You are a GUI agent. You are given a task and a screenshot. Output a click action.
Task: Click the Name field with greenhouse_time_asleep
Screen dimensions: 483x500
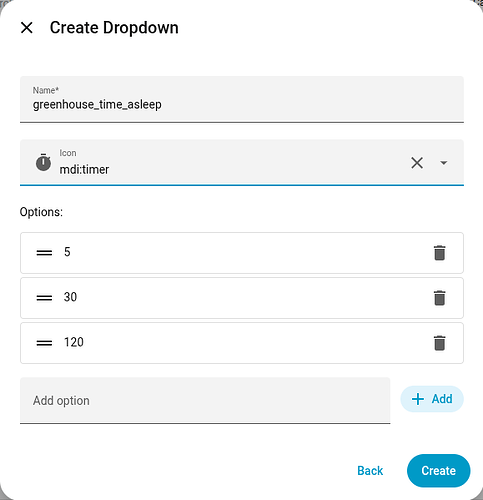coord(242,99)
